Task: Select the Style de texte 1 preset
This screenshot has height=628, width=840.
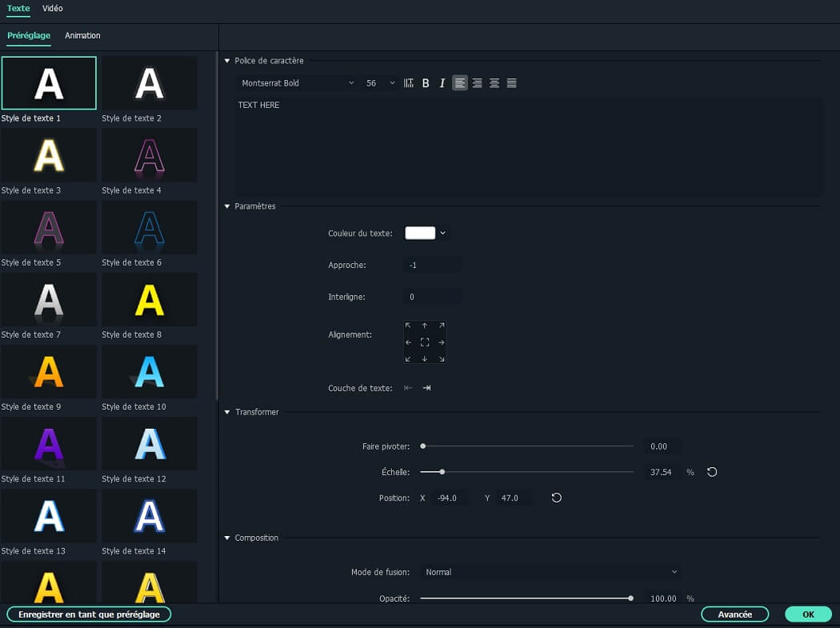Action: [x=49, y=83]
